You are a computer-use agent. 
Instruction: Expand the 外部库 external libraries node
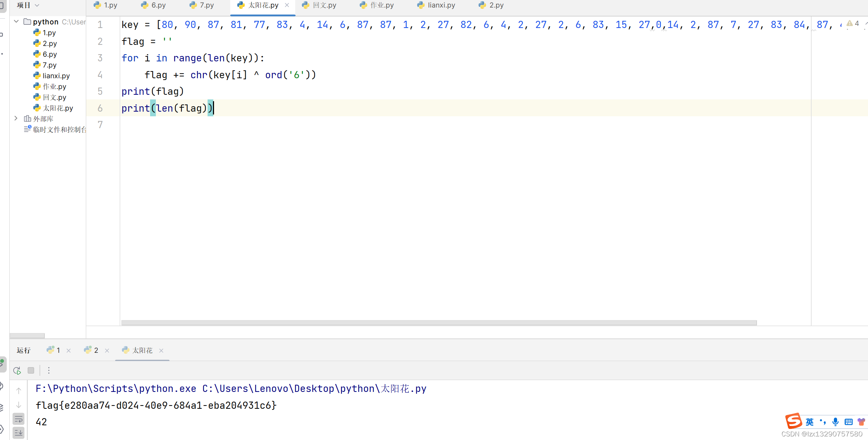click(x=16, y=118)
